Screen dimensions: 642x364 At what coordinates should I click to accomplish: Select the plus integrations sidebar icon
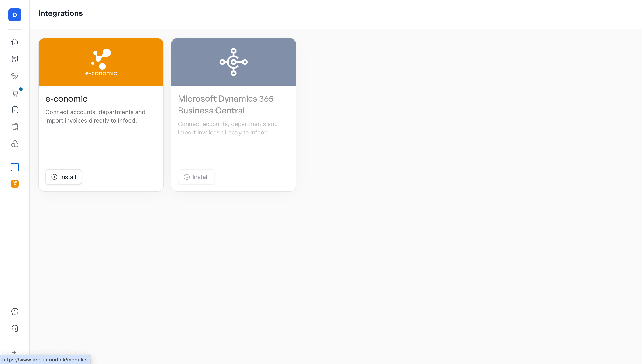click(15, 167)
